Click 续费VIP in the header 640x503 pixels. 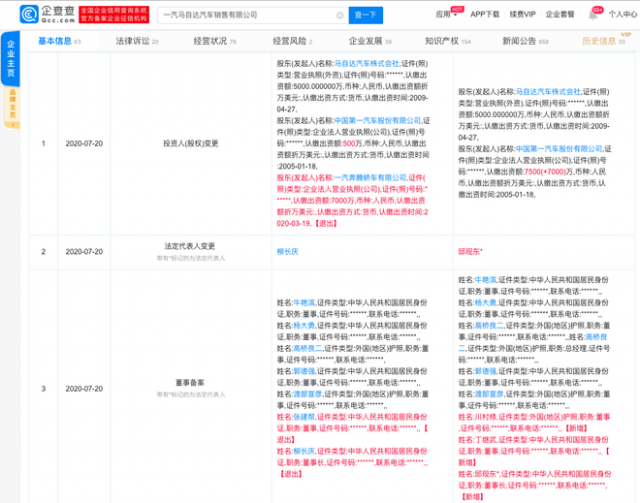tap(522, 14)
